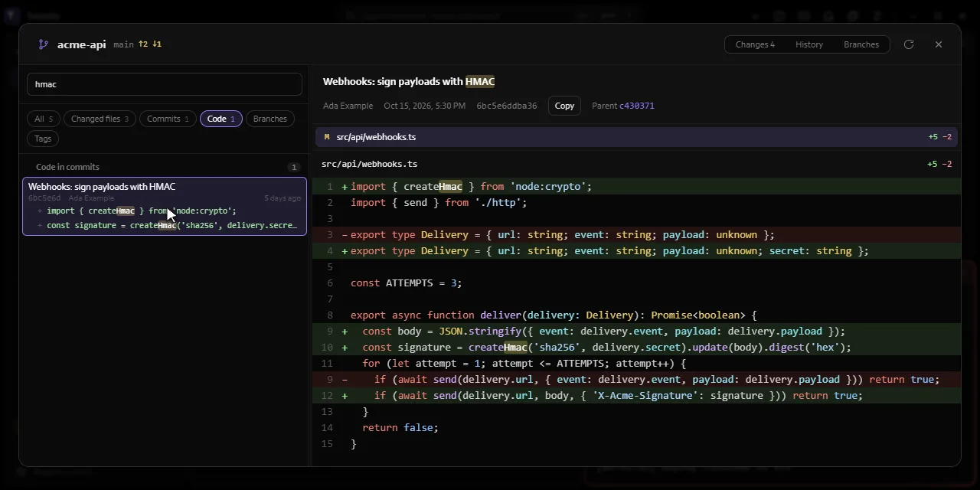
Task: Click the removed 'if (await send' line with payload object
Action: (x=637, y=379)
